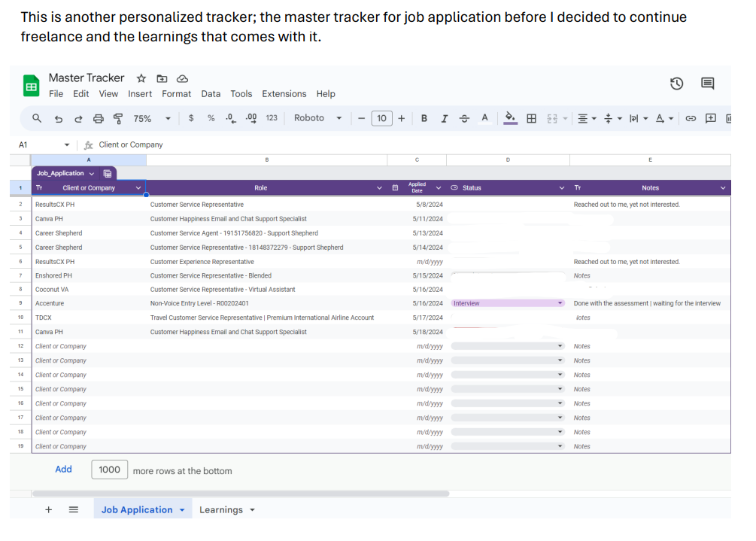Select the Job Application sheet tab
Screen dimensions: 756x541
point(143,509)
